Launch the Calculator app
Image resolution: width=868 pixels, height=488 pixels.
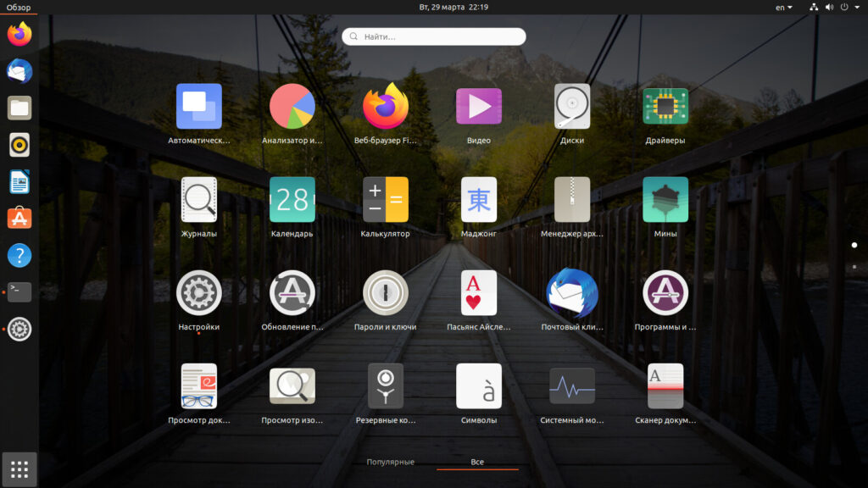pos(385,200)
